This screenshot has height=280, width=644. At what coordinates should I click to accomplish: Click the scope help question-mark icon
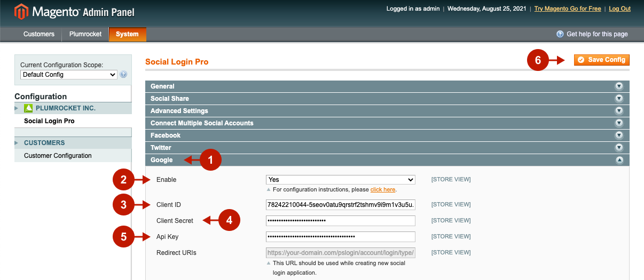[x=123, y=75]
